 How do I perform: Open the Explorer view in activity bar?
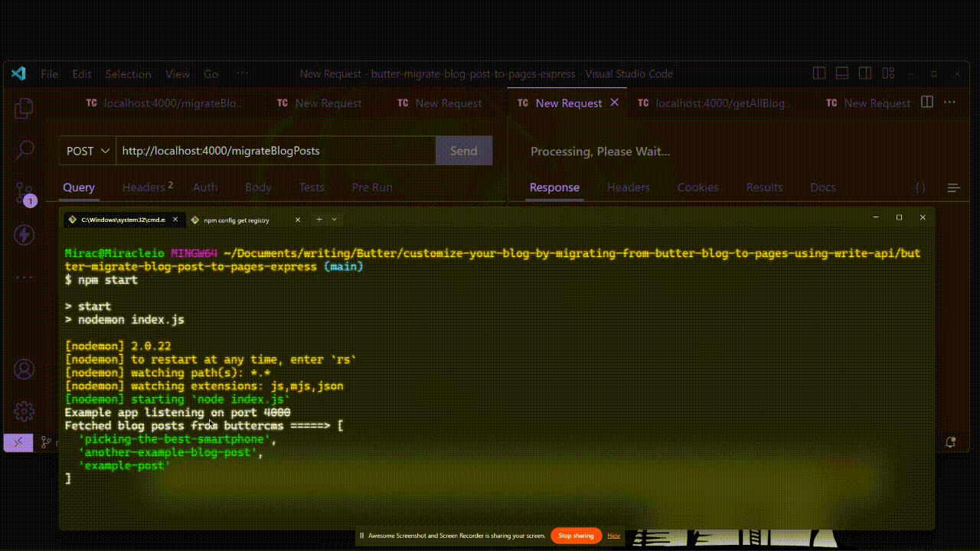pyautogui.click(x=24, y=108)
